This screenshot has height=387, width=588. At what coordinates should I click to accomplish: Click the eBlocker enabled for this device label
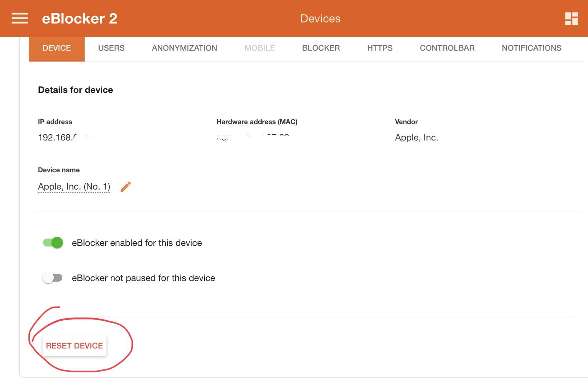[x=137, y=243]
